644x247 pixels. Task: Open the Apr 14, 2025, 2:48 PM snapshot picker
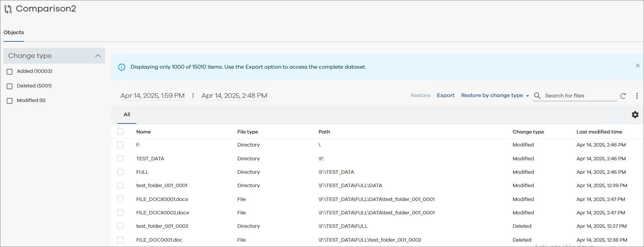coord(234,96)
